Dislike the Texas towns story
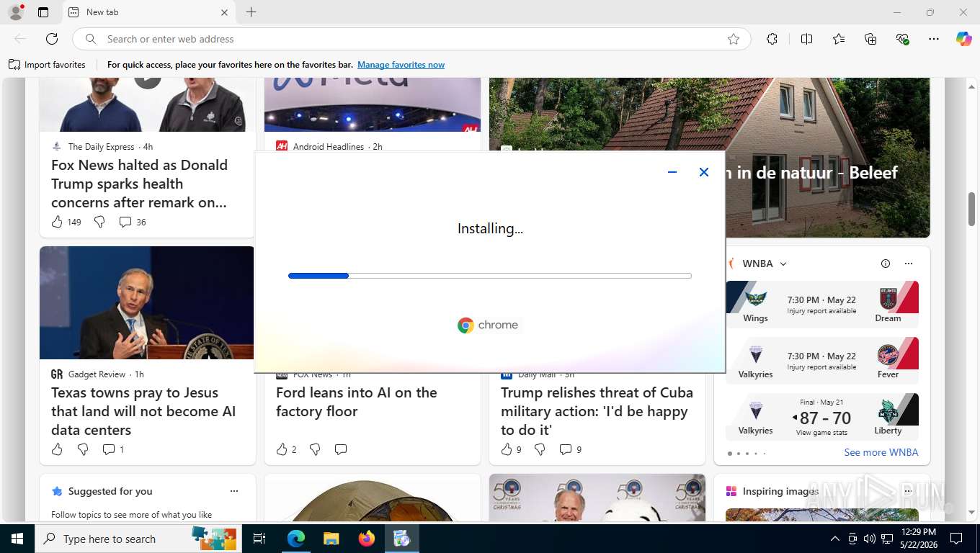Viewport: 980px width, 553px height. point(83,449)
